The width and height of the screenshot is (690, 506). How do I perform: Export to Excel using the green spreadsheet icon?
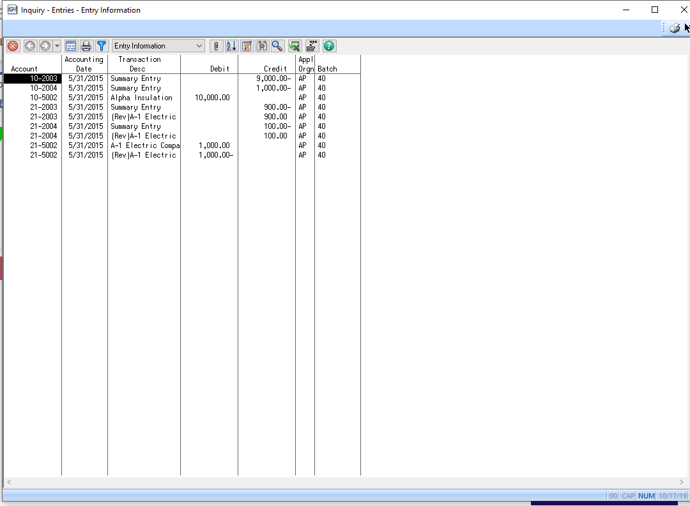(295, 46)
